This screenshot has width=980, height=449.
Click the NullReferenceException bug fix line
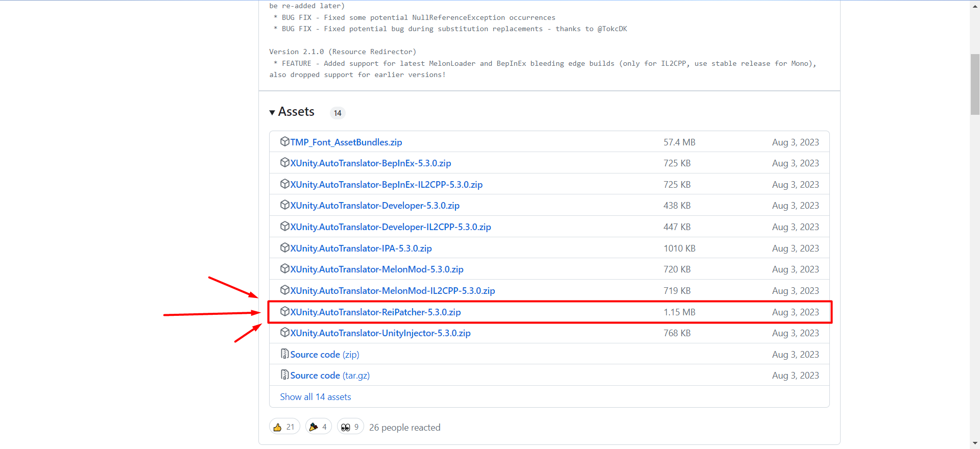(415, 17)
